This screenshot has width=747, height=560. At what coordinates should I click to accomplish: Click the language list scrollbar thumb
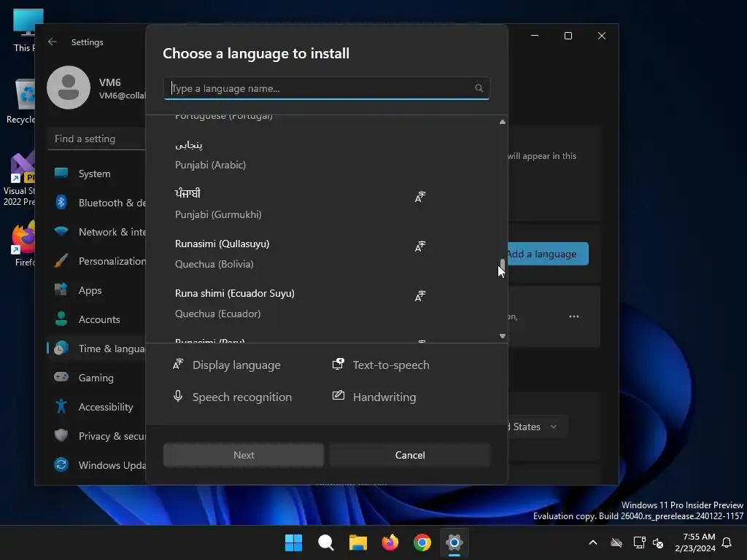(502, 265)
